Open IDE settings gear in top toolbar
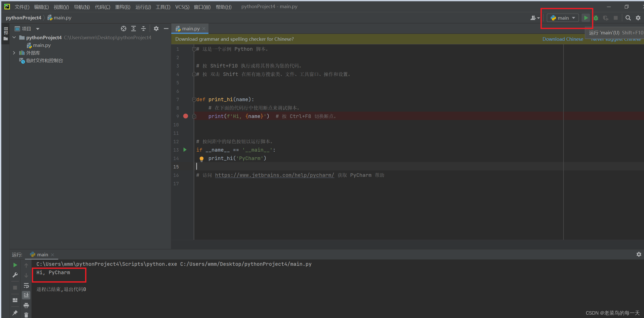644x318 pixels. [638, 18]
